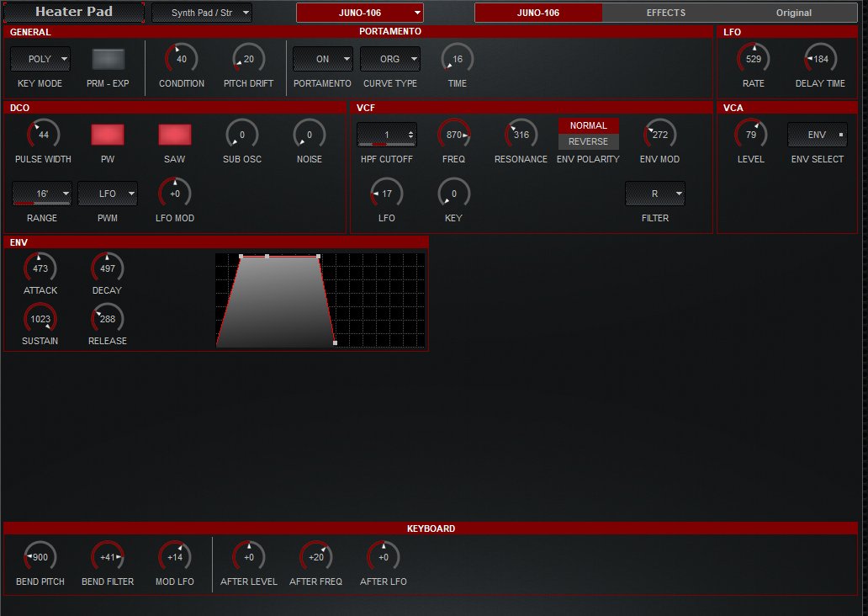Click the PULSE WIDTH knob
Viewport: 868px width, 616px height.
(x=43, y=135)
